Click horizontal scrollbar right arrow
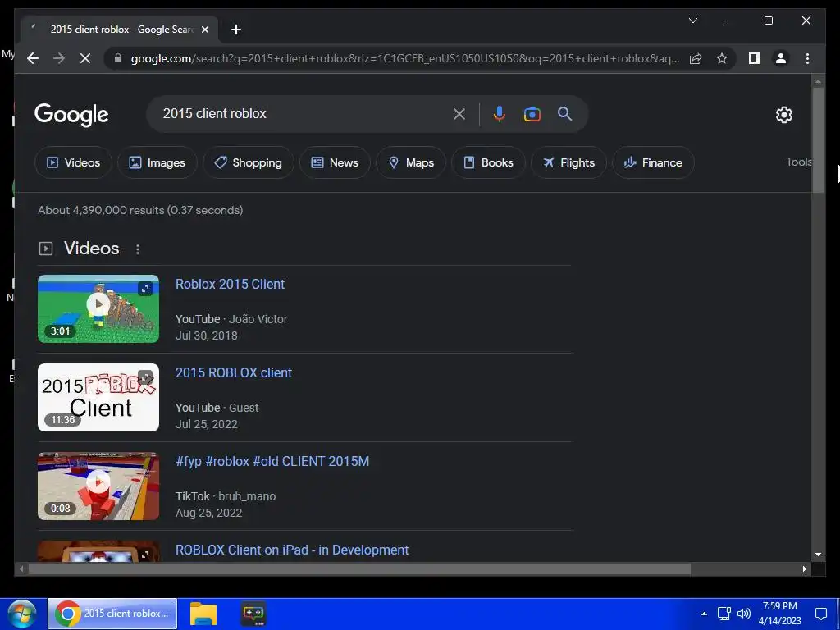The width and height of the screenshot is (840, 630). (804, 569)
